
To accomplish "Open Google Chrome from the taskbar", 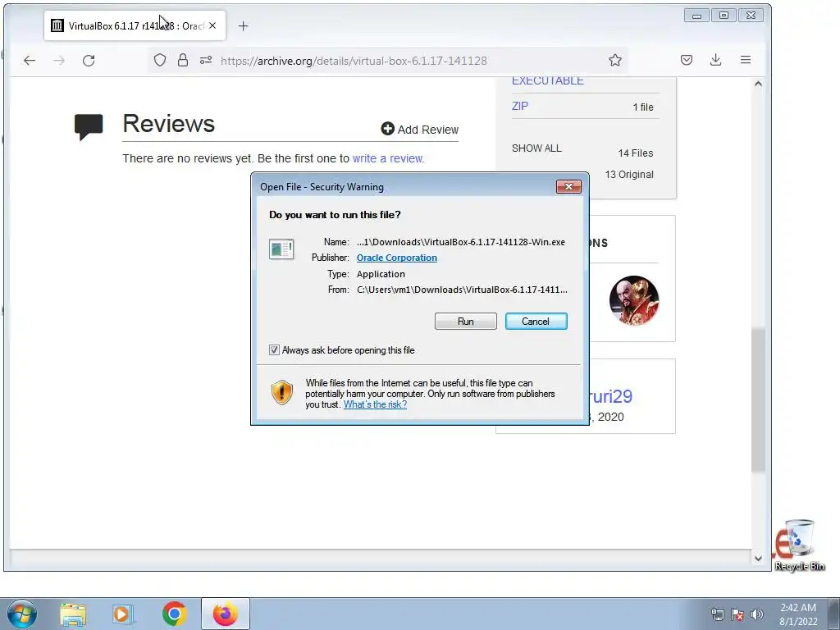I will [x=174, y=614].
